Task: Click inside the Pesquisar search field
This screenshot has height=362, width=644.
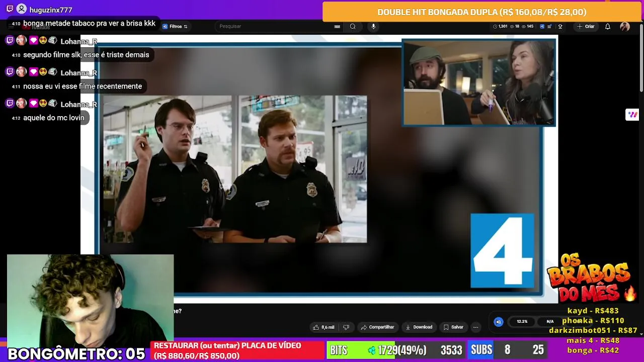Action: (x=279, y=27)
